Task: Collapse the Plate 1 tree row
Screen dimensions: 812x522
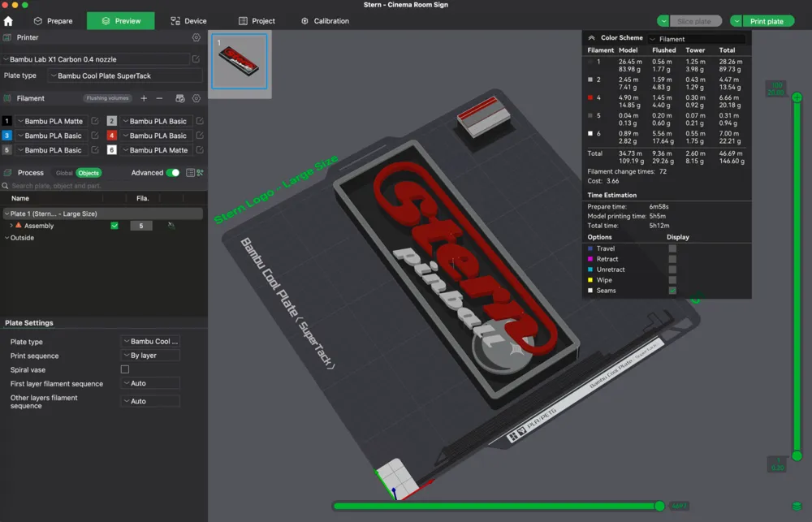Action: (6, 214)
